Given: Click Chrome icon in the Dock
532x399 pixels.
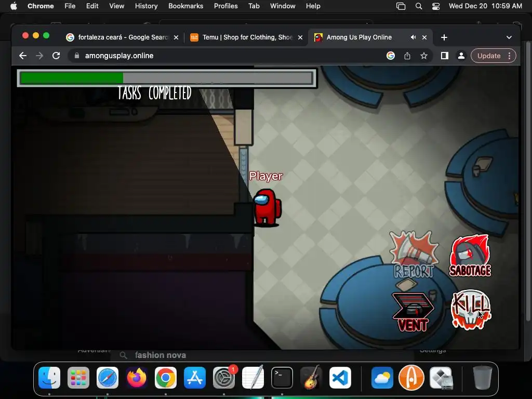Looking at the screenshot, I should [166, 378].
